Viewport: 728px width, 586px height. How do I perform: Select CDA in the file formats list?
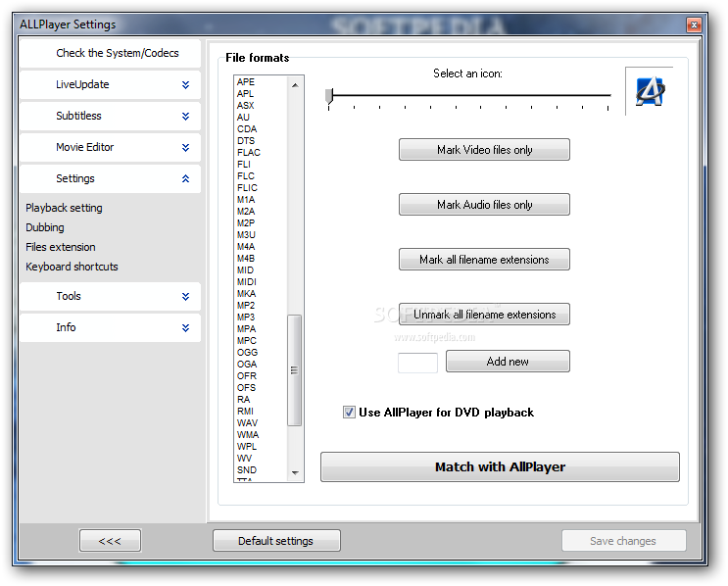(247, 128)
